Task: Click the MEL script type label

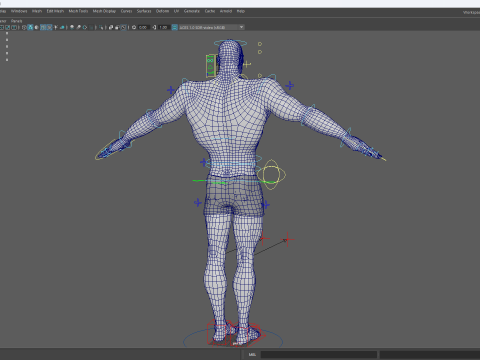Action: pyautogui.click(x=252, y=354)
